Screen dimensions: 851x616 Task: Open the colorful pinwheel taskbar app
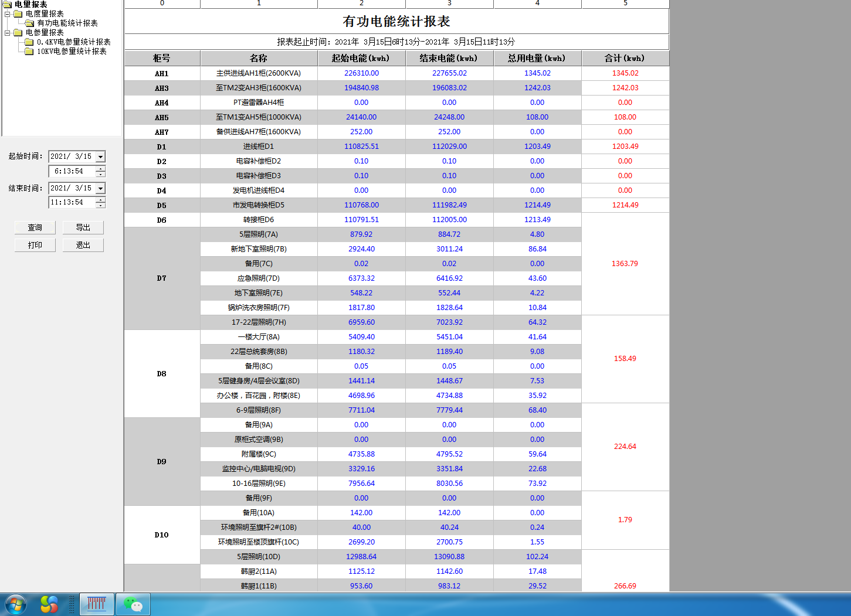tap(49, 604)
